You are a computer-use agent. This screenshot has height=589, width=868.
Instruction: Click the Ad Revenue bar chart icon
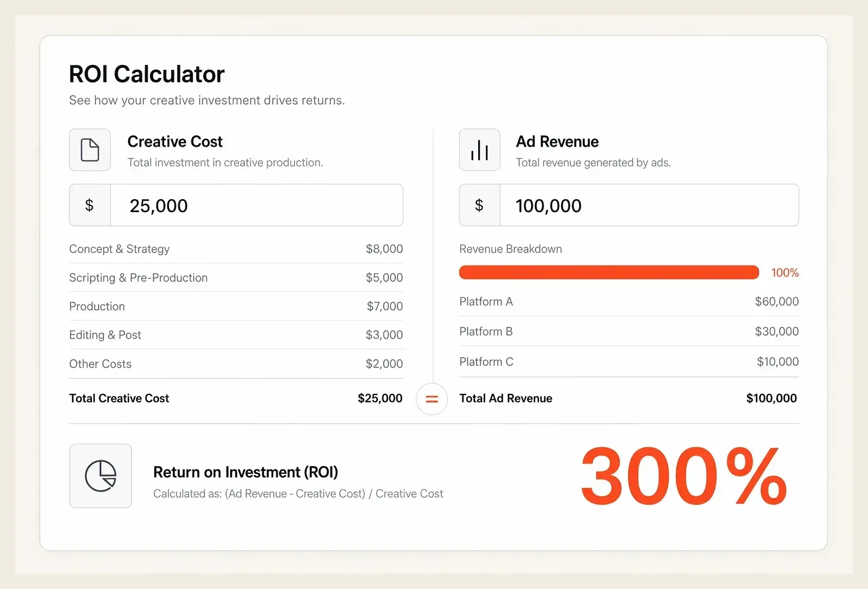point(480,150)
